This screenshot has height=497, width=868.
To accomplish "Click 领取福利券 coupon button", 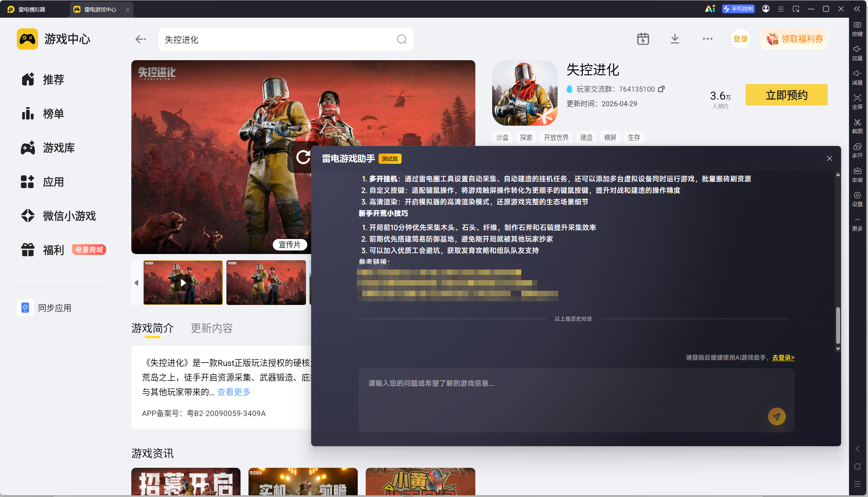I will pyautogui.click(x=795, y=39).
